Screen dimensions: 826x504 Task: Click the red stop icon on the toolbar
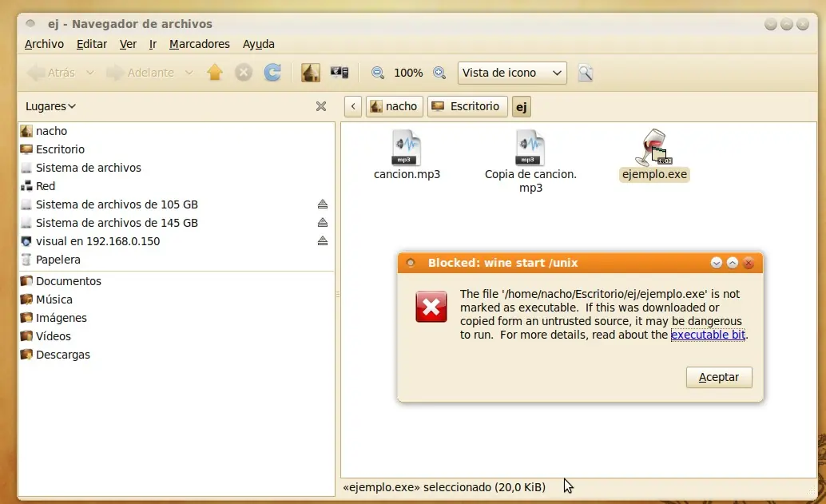[x=243, y=72]
